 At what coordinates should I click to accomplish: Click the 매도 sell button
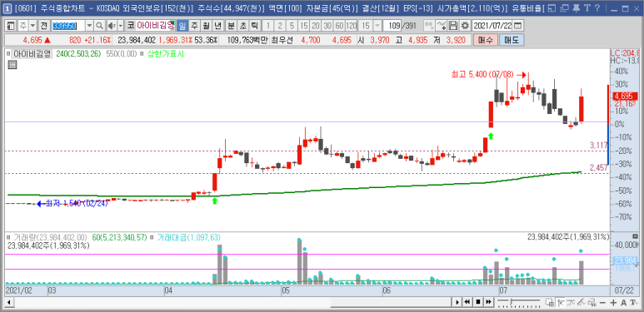(x=512, y=40)
